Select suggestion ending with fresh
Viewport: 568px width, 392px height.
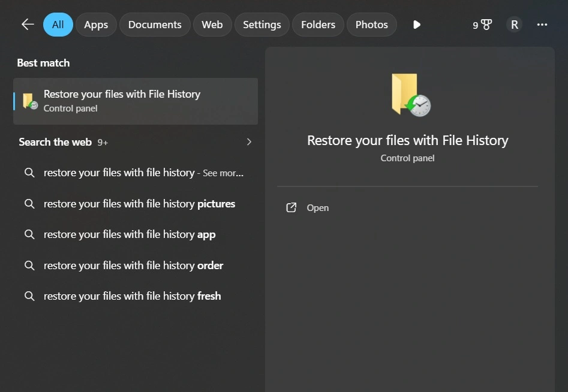(x=136, y=296)
